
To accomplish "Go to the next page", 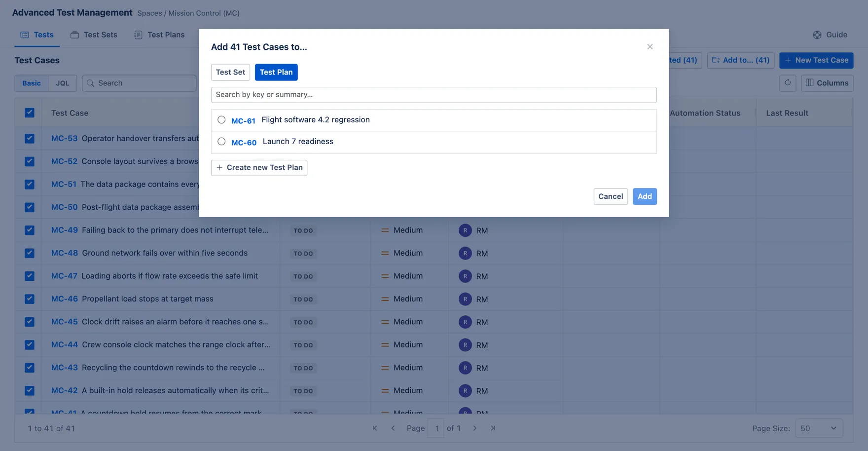I will click(475, 428).
